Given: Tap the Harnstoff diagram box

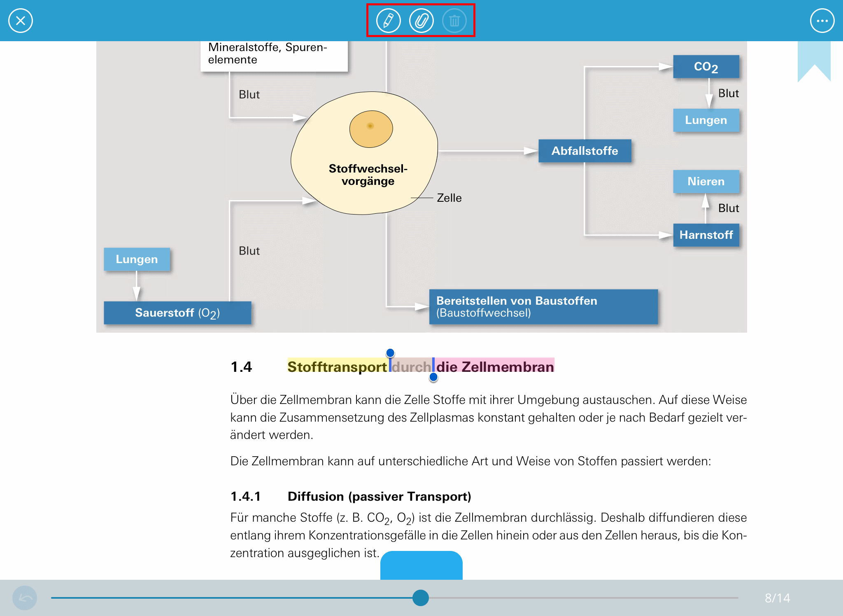Looking at the screenshot, I should point(706,235).
